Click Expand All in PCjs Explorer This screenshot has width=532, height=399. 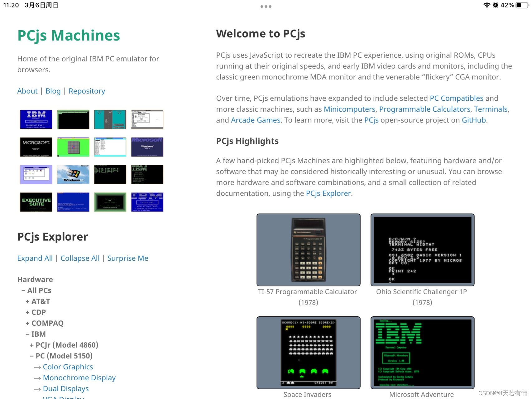coord(35,258)
